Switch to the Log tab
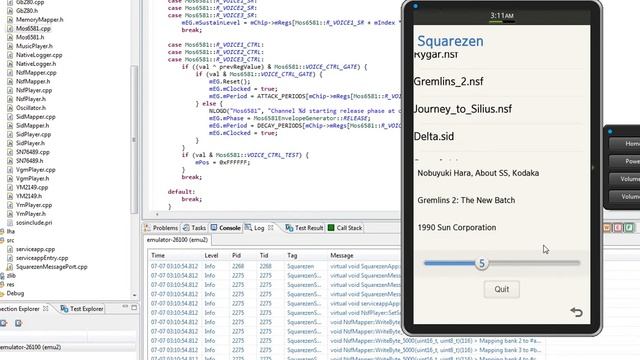 [x=255, y=228]
